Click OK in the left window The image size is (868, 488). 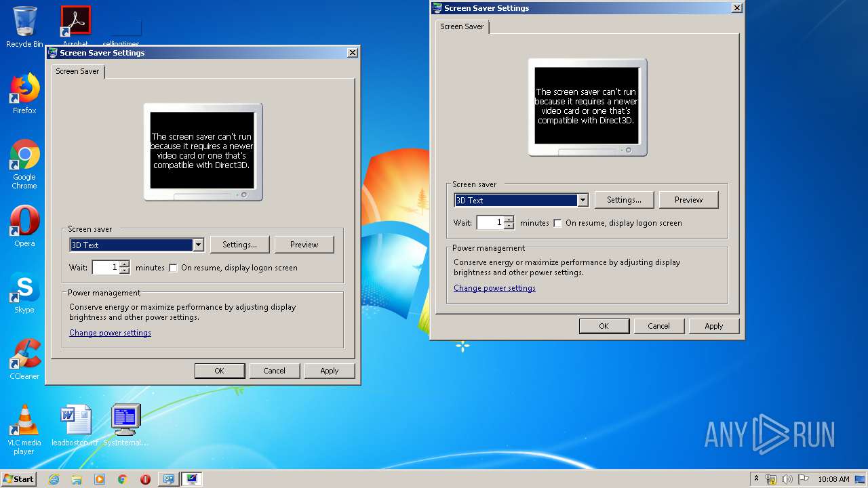pos(219,371)
